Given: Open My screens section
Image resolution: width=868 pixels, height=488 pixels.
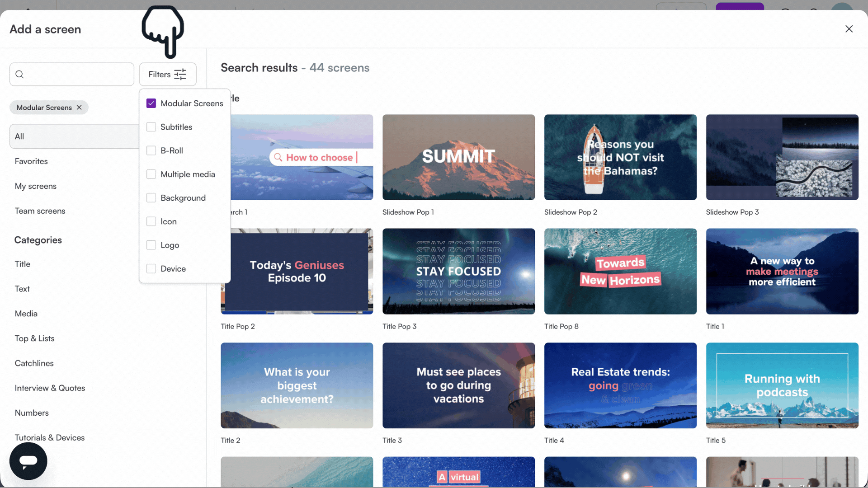Looking at the screenshot, I should tap(36, 186).
